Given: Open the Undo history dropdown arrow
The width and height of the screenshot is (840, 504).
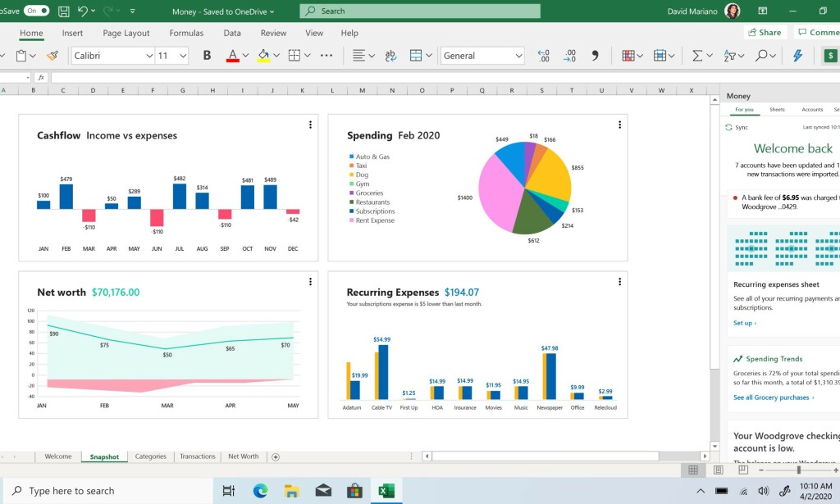Looking at the screenshot, I should (94, 11).
